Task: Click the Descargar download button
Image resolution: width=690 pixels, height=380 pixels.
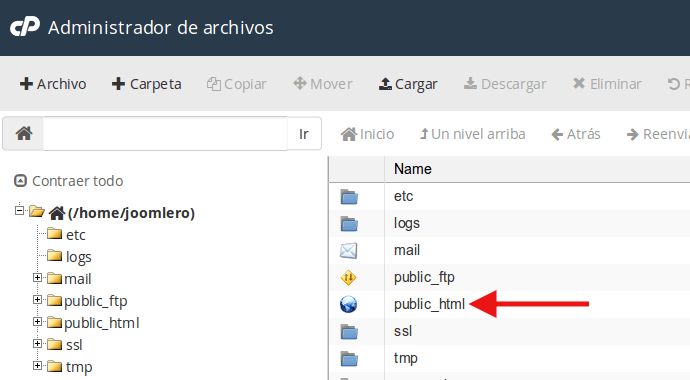Action: click(x=505, y=84)
